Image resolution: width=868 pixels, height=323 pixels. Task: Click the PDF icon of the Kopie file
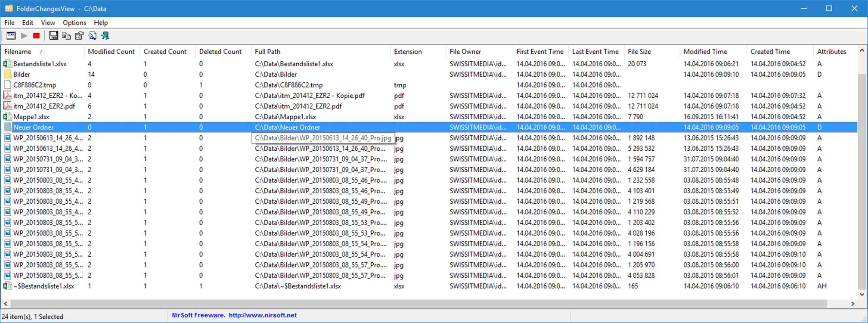(7, 96)
